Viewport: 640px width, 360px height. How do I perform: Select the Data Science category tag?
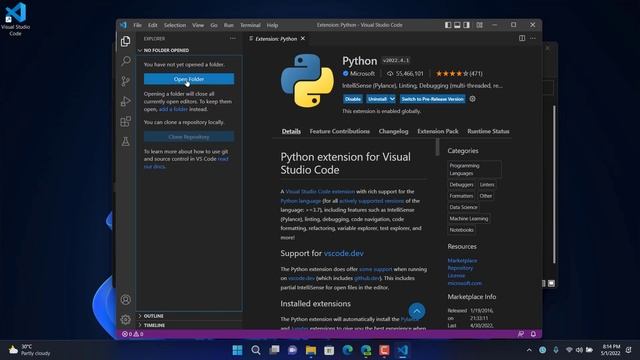463,207
